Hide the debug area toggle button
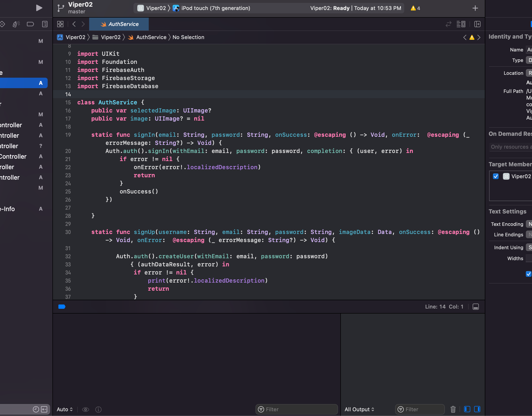 pyautogui.click(x=476, y=307)
